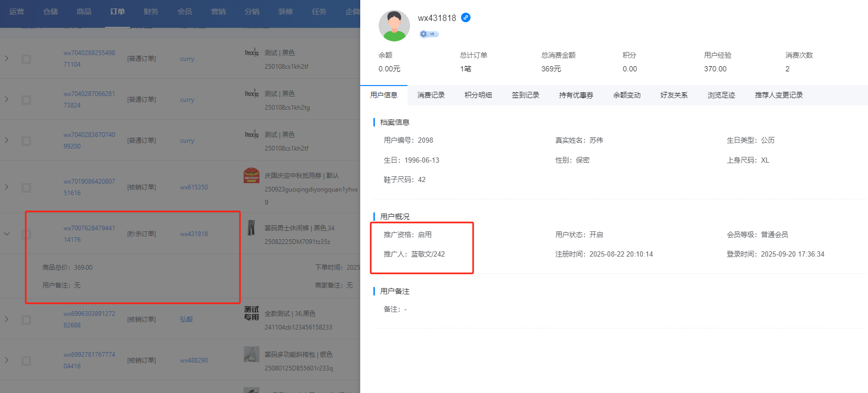This screenshot has height=393, width=868.
Task: Select the 用户信息 tab
Action: point(384,95)
